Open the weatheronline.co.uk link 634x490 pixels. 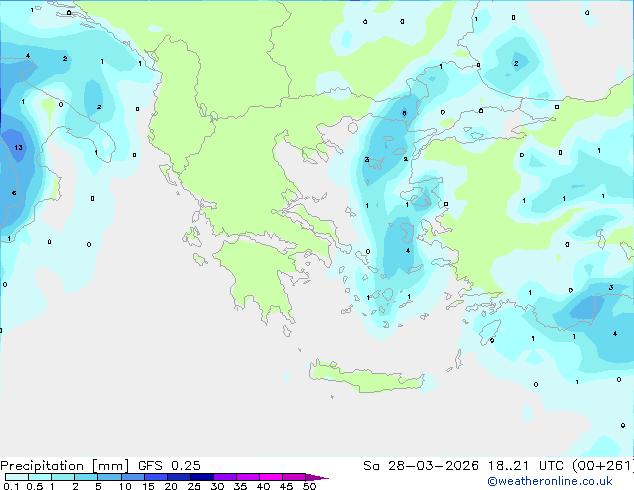pos(550,481)
